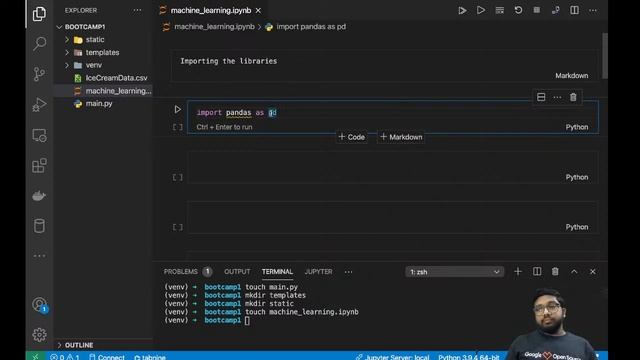Open the database cylinder view
This screenshot has height=360, width=640.
coord(39,226)
